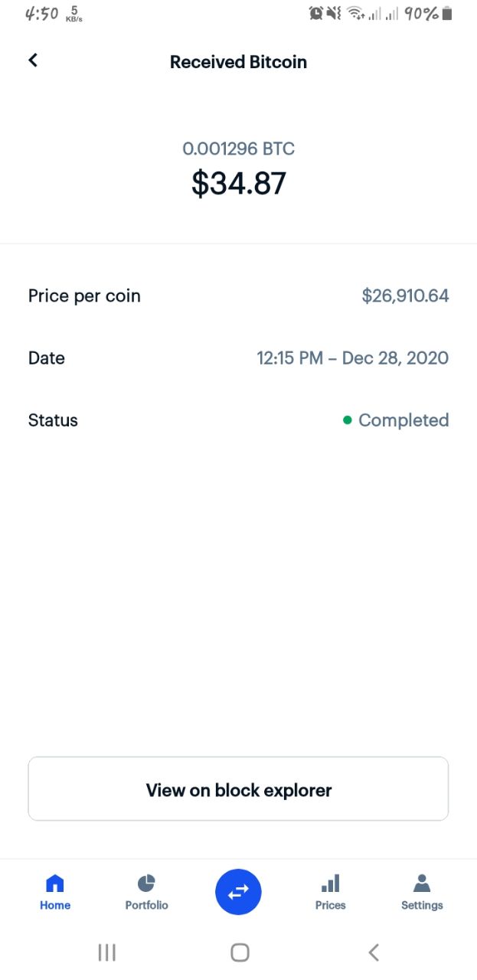The width and height of the screenshot is (477, 980).
Task: Tap Android back navigation chevron
Action: pos(374,952)
